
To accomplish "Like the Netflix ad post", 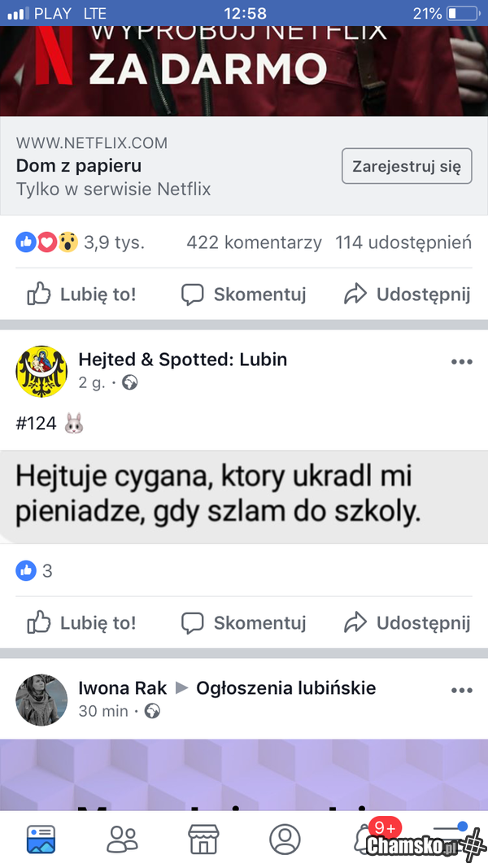I will tap(81, 294).
